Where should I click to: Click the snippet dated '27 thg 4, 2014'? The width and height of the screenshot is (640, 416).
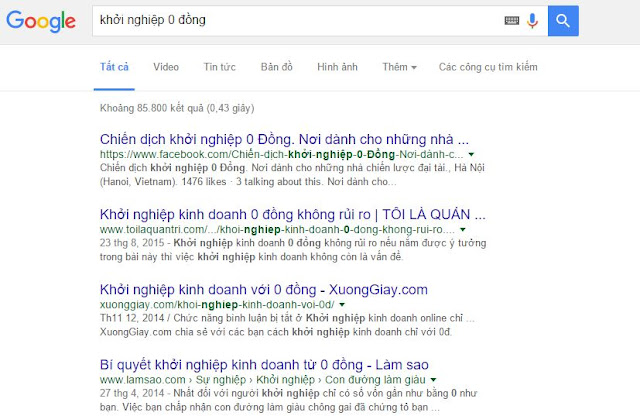(x=288, y=400)
